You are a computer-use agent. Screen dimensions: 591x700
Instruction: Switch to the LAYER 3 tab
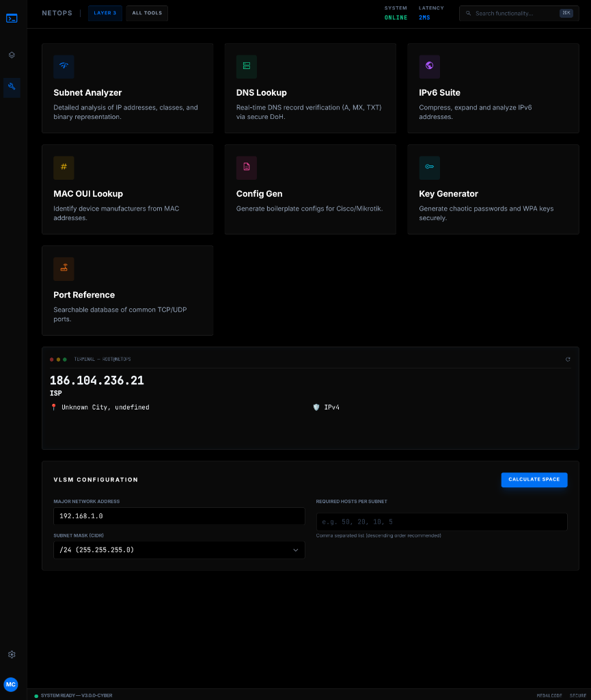coord(105,13)
